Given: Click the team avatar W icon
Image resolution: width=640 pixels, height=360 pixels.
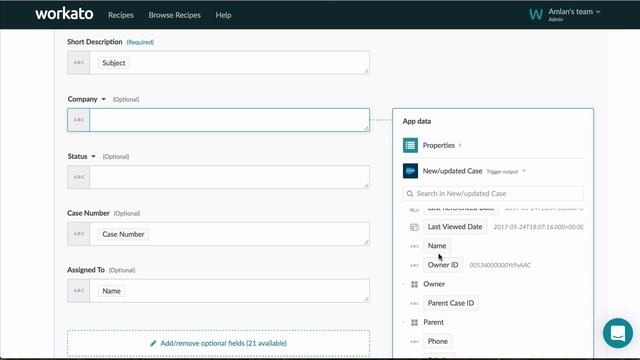Looking at the screenshot, I should point(536,14).
